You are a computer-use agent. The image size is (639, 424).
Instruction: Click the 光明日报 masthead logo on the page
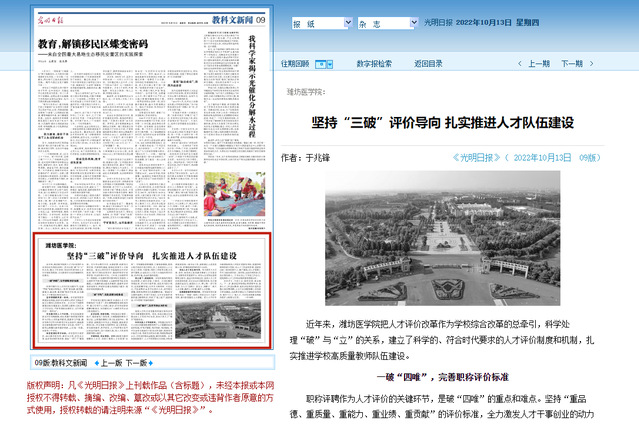(51, 19)
